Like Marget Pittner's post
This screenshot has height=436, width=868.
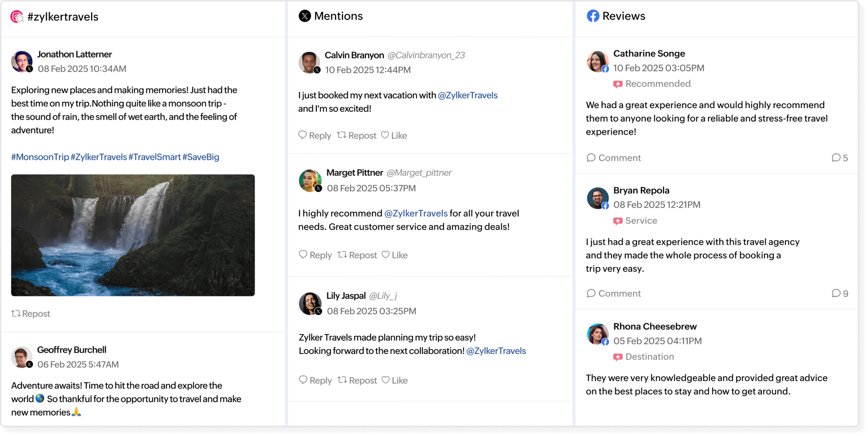[394, 255]
